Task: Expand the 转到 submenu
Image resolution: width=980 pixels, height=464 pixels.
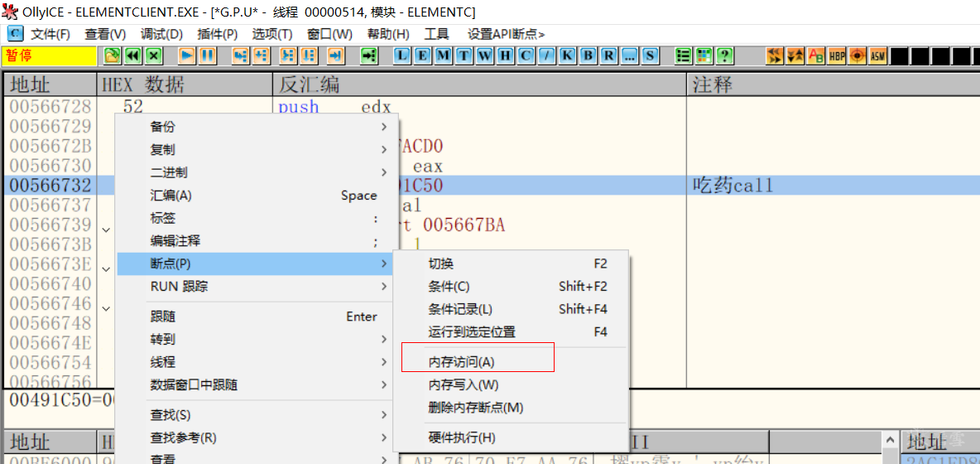Action: (258, 340)
